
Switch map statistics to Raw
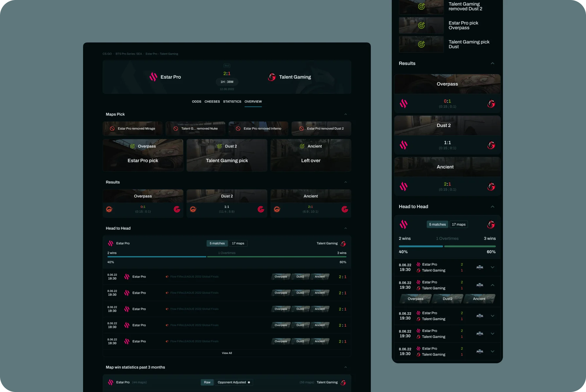[207, 382]
